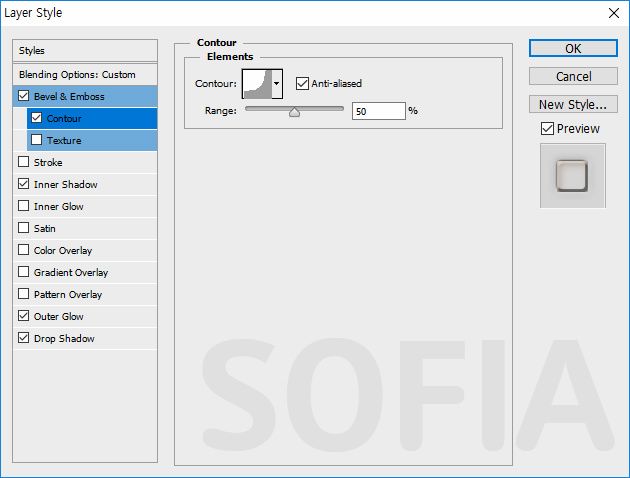Uncheck the Bevel & Emboss checkbox
The width and height of the screenshot is (630, 478).
[x=24, y=96]
